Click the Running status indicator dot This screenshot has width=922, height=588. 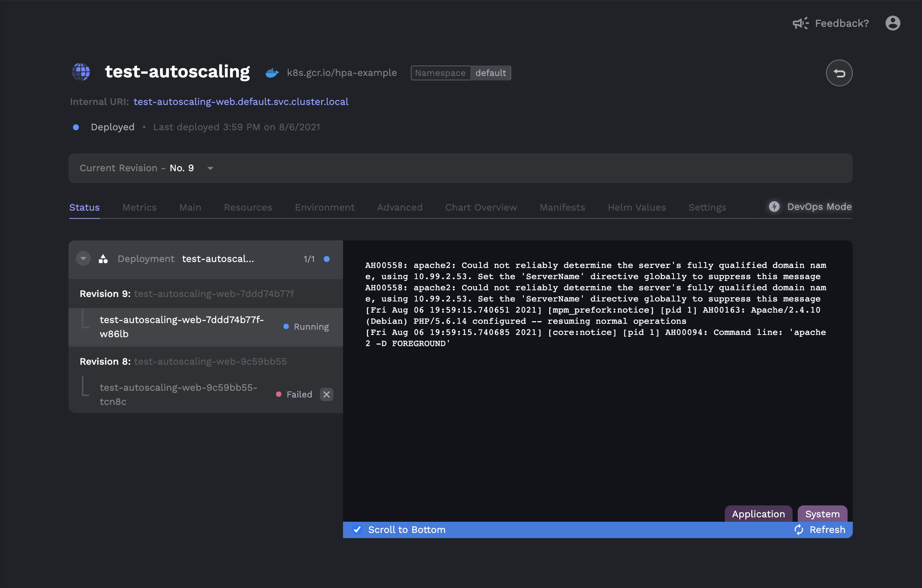click(286, 326)
